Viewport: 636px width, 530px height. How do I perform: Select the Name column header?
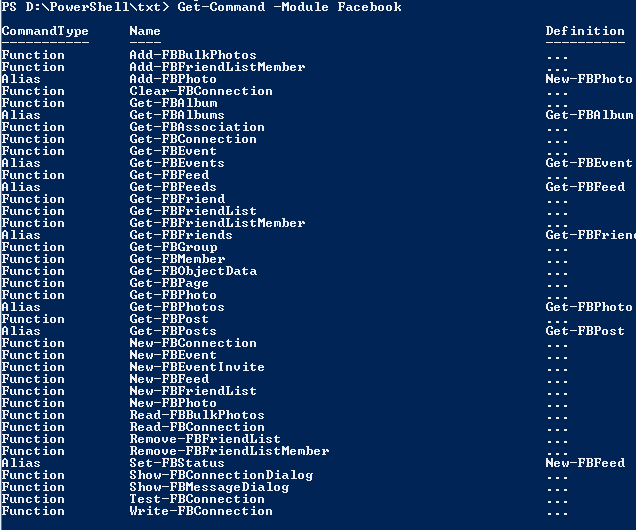pyautogui.click(x=145, y=31)
